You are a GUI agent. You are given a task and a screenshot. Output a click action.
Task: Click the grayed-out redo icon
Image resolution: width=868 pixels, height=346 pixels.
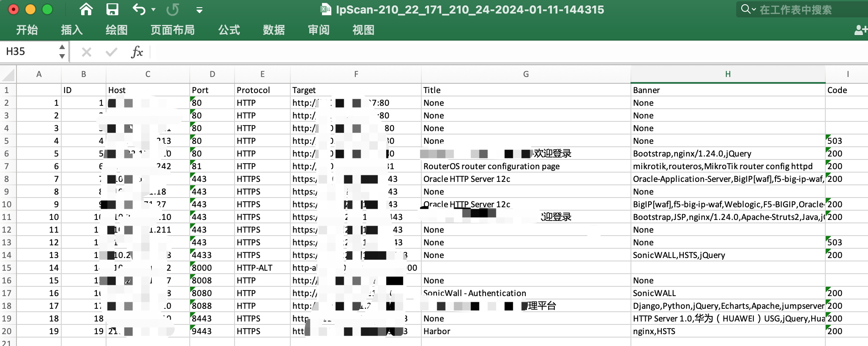[172, 9]
